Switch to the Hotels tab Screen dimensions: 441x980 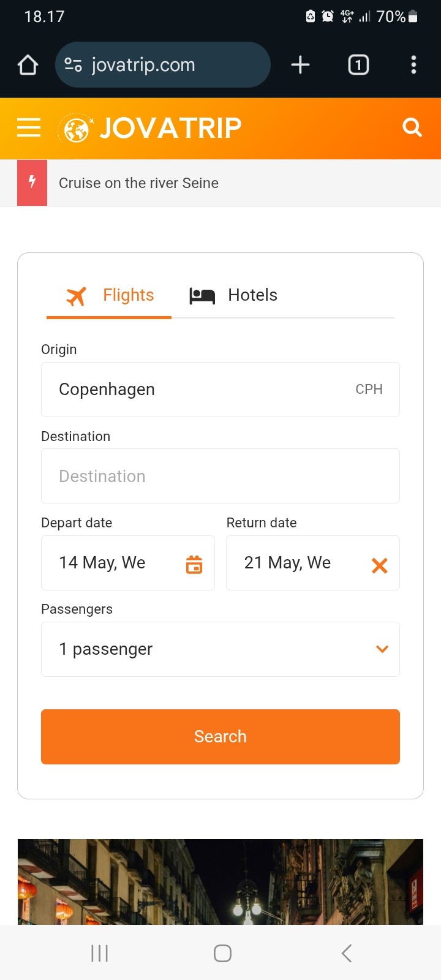point(234,295)
